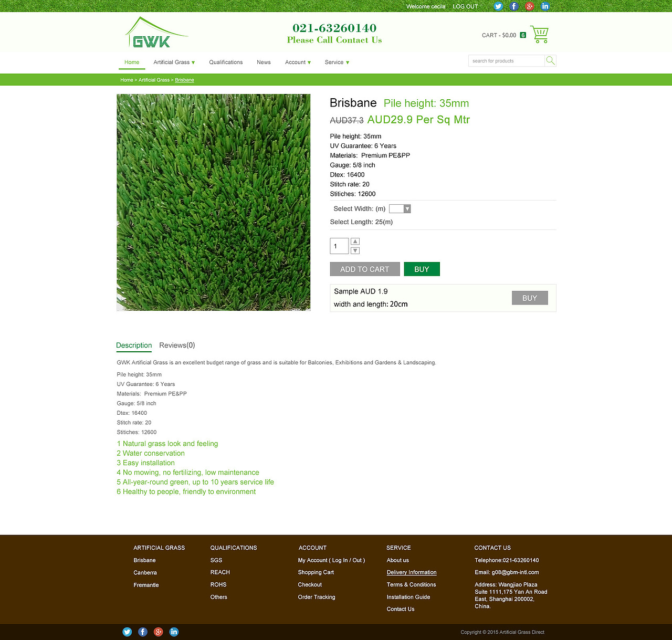Click '2 Water conservation' feature line
Image resolution: width=672 pixels, height=640 pixels.
click(x=151, y=453)
